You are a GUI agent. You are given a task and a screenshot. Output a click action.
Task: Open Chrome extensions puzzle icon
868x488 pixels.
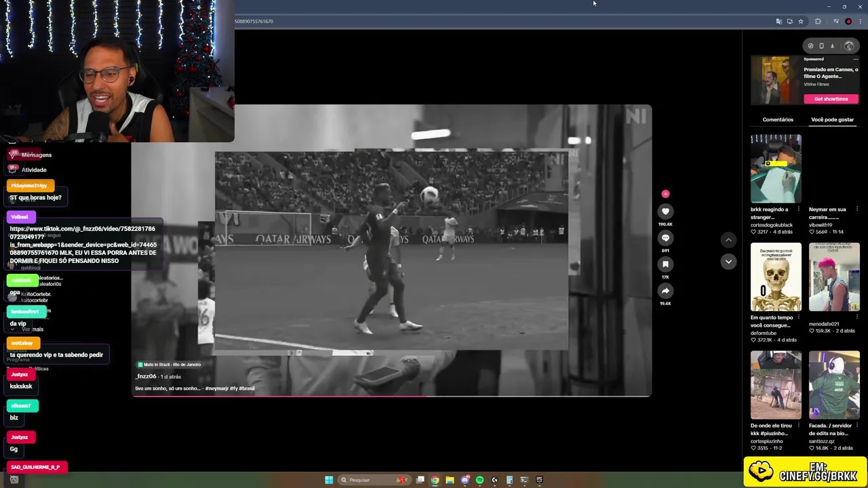click(x=818, y=22)
